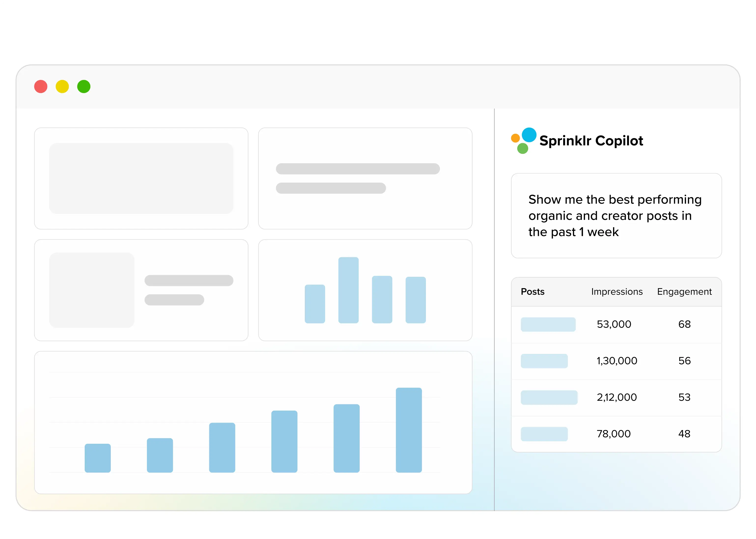Screen dimensions: 756x539
Task: Click the large gray placeholder in the first dashboard card
Action: 141,178
